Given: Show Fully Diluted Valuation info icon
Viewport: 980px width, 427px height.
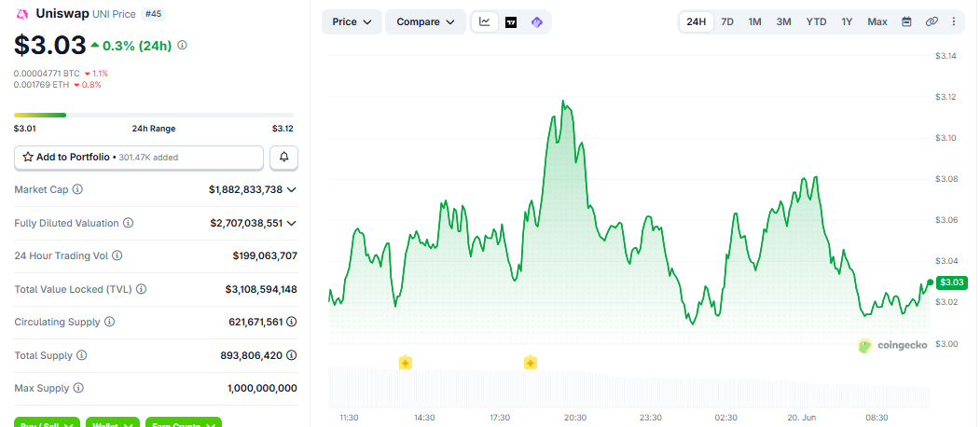Looking at the screenshot, I should point(128,223).
